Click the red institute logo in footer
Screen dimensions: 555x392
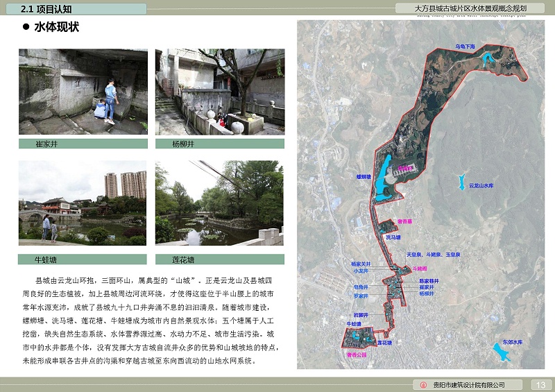pyautogui.click(x=422, y=385)
